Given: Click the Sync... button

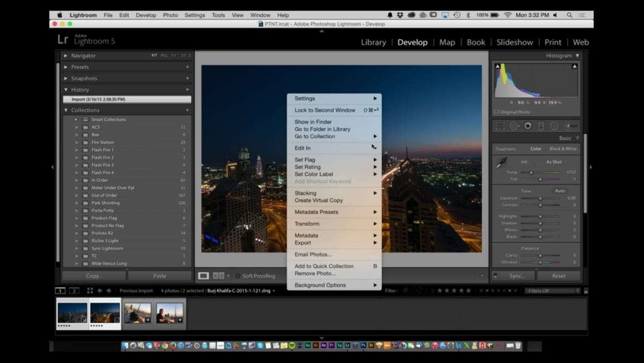Looking at the screenshot, I should (517, 276).
